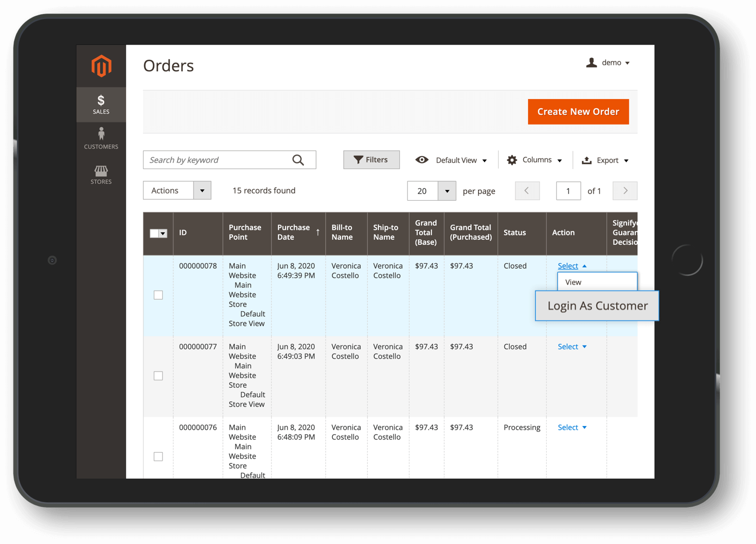Click the Export icon
This screenshot has height=544, width=756.
click(587, 160)
